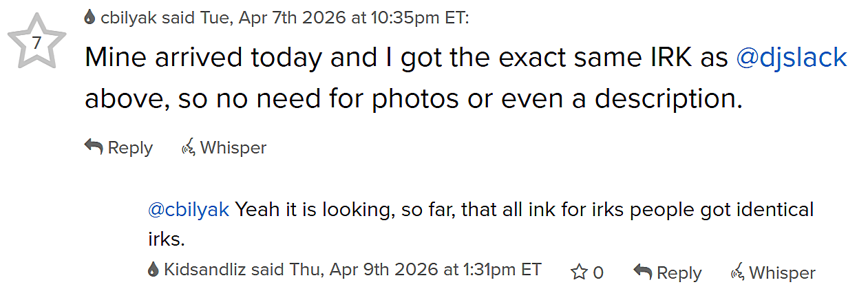Follow the @djslack mention link
The image size is (868, 289).
tap(791, 58)
